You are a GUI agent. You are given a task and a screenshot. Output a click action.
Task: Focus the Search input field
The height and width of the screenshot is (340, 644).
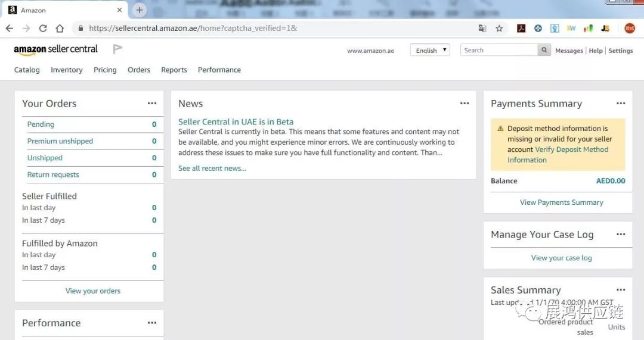[499, 50]
